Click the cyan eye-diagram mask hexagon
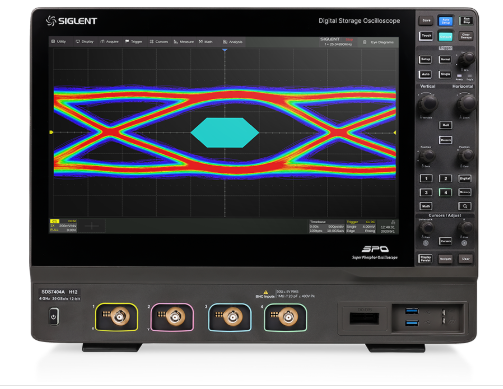The image size is (503, 389). pyautogui.click(x=225, y=133)
